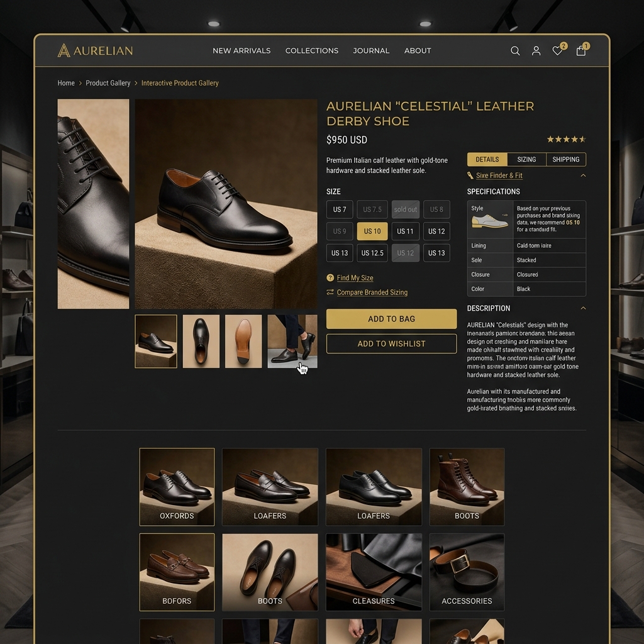Open the search icon in header
Image resolution: width=644 pixels, height=644 pixels.
[515, 50]
